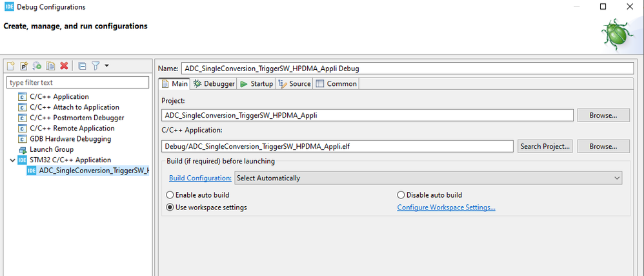This screenshot has width=644, height=276.
Task: Select the Launch Group item
Action: coord(51,149)
